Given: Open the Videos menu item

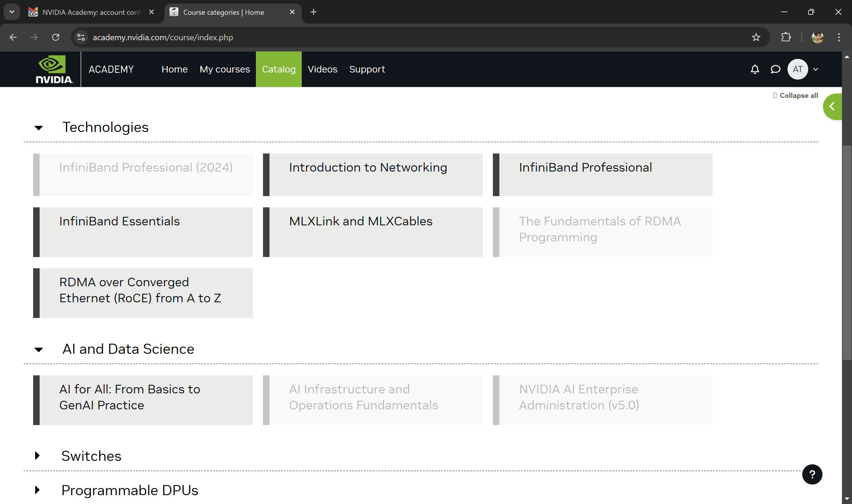Looking at the screenshot, I should [x=322, y=69].
